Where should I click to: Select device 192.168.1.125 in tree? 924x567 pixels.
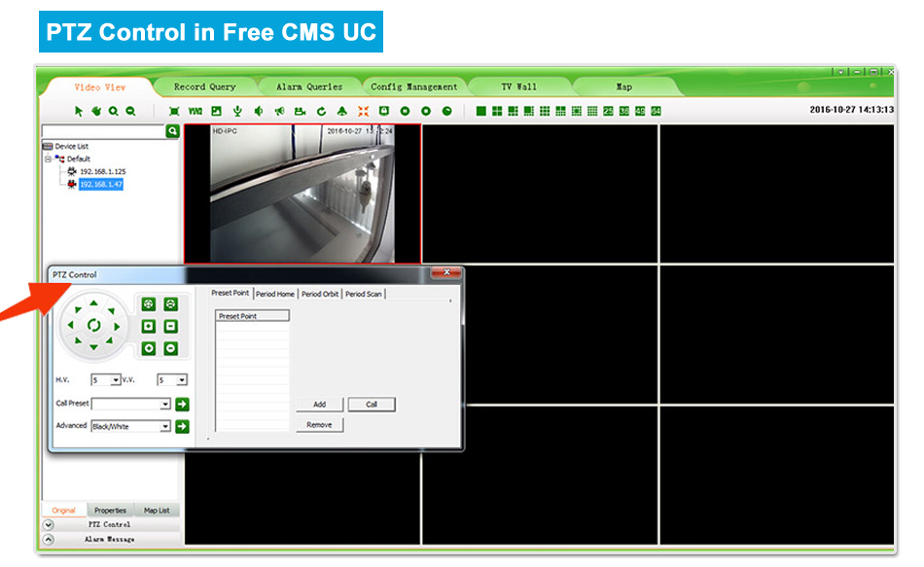coord(102,171)
